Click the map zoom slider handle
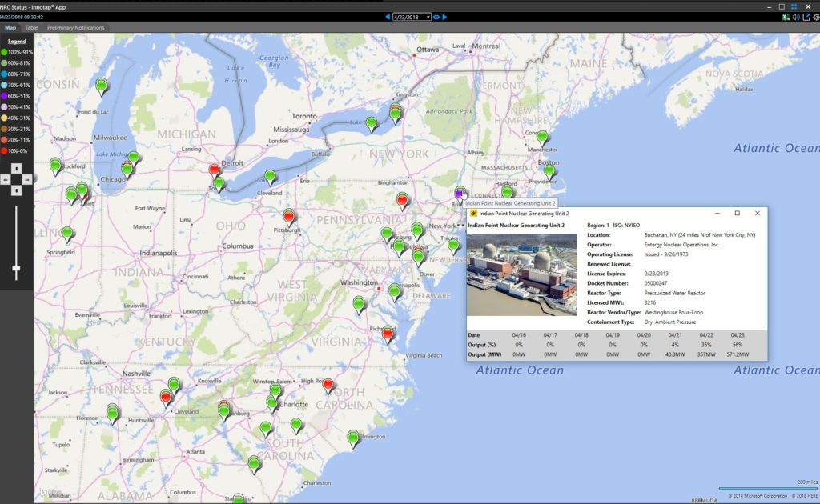 [16, 269]
